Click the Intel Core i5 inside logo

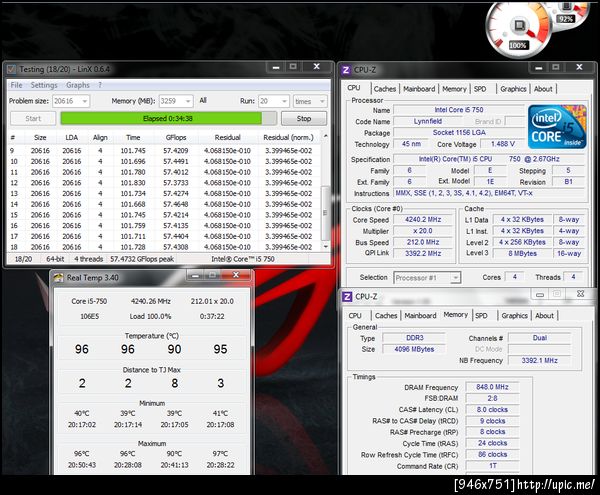coord(557,127)
